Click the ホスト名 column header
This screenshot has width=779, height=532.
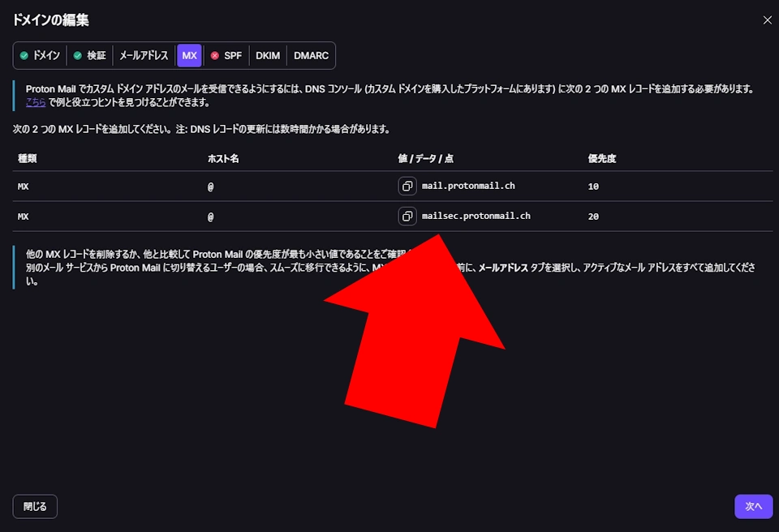(223, 159)
